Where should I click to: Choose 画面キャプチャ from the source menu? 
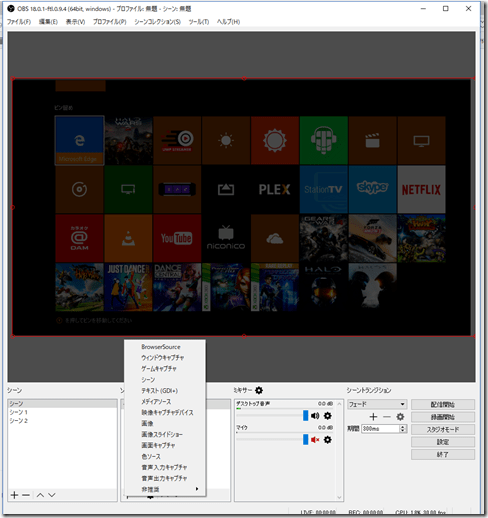pos(165,445)
